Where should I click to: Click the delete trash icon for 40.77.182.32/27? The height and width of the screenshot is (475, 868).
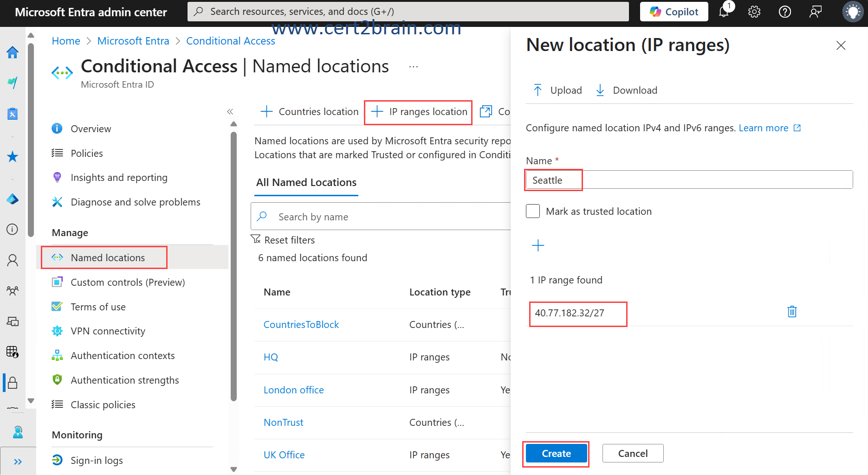pos(792,312)
